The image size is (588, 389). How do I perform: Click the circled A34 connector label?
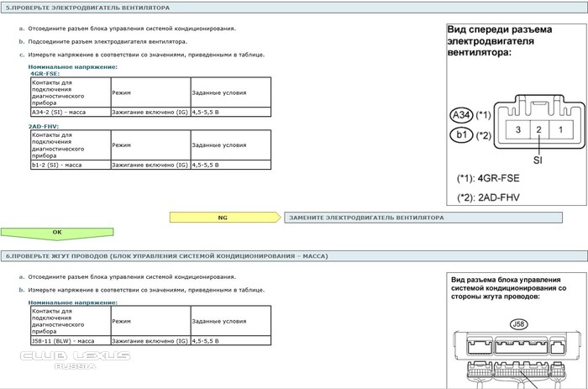(460, 115)
